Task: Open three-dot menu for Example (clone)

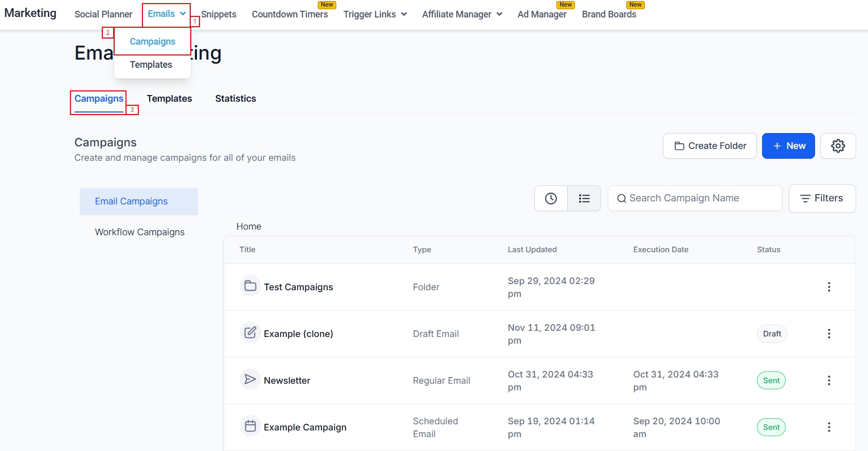Action: click(828, 334)
